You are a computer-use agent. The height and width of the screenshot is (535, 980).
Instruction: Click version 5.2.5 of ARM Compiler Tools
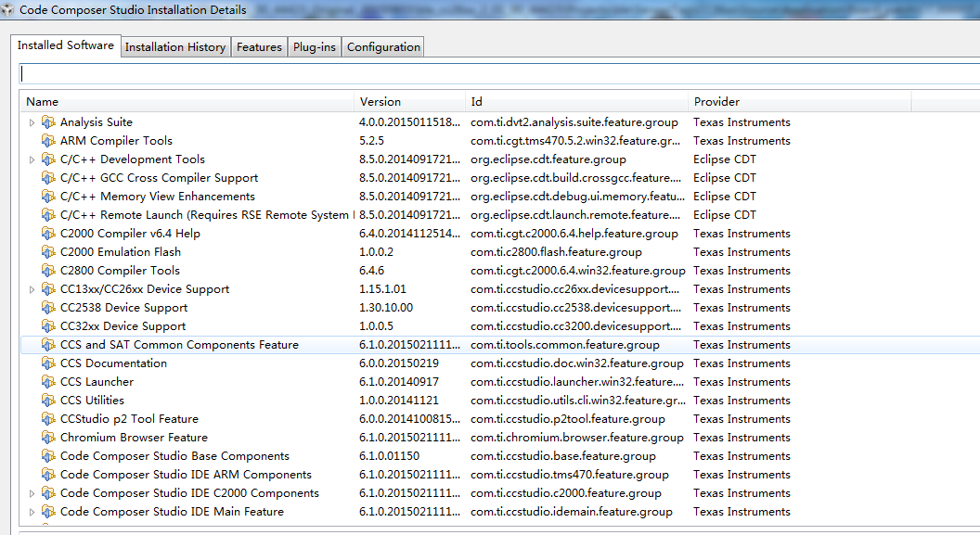pos(371,140)
